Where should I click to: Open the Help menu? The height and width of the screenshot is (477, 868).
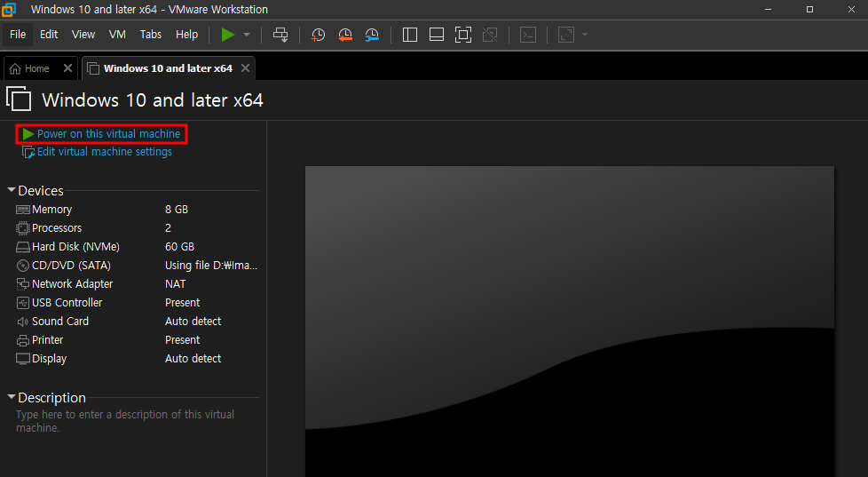click(x=186, y=35)
